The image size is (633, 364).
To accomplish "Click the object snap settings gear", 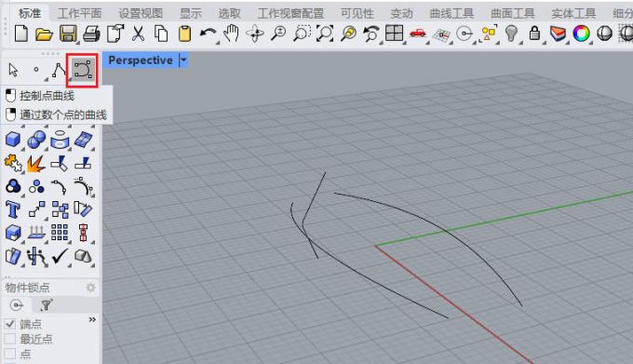I will [x=91, y=288].
